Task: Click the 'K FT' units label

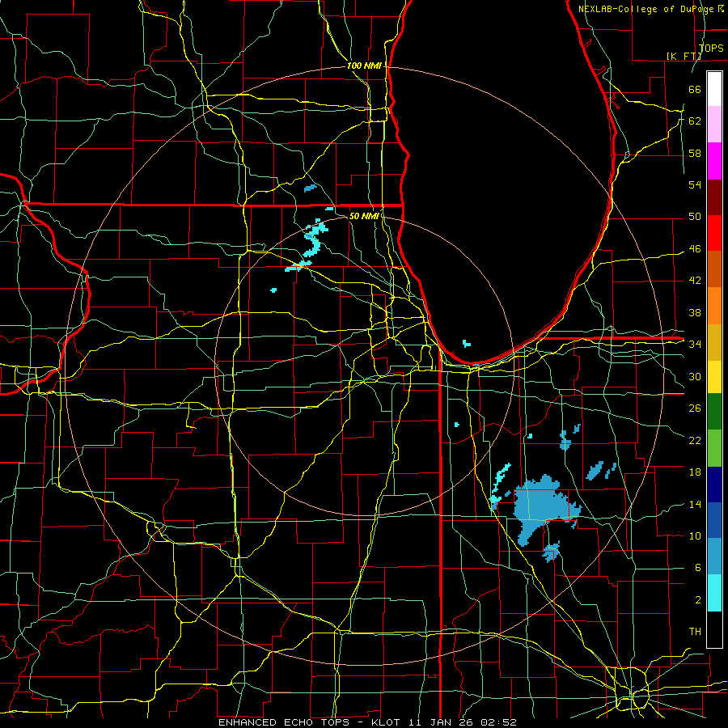Action: click(x=684, y=56)
